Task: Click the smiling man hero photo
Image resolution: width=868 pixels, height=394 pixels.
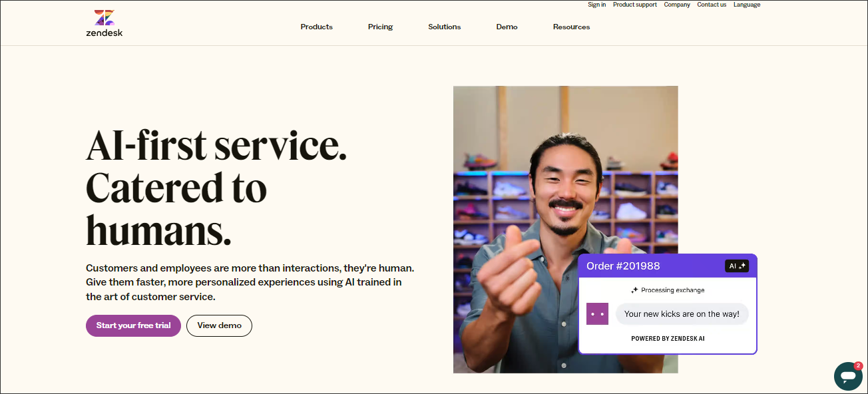Action: (565, 230)
